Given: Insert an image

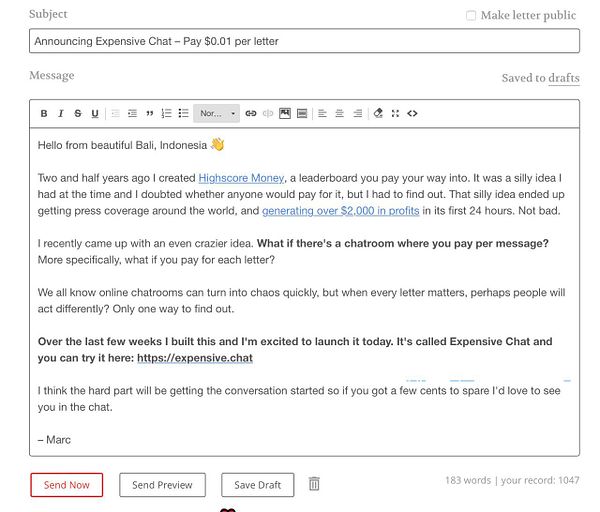Looking at the screenshot, I should click(x=285, y=113).
